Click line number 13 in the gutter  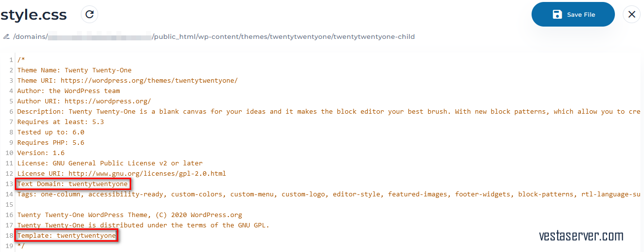[9, 184]
